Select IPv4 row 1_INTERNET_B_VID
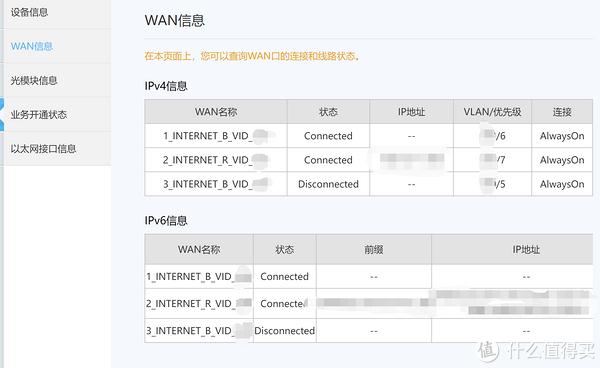Screen dimensions: 600x368 point(368,136)
